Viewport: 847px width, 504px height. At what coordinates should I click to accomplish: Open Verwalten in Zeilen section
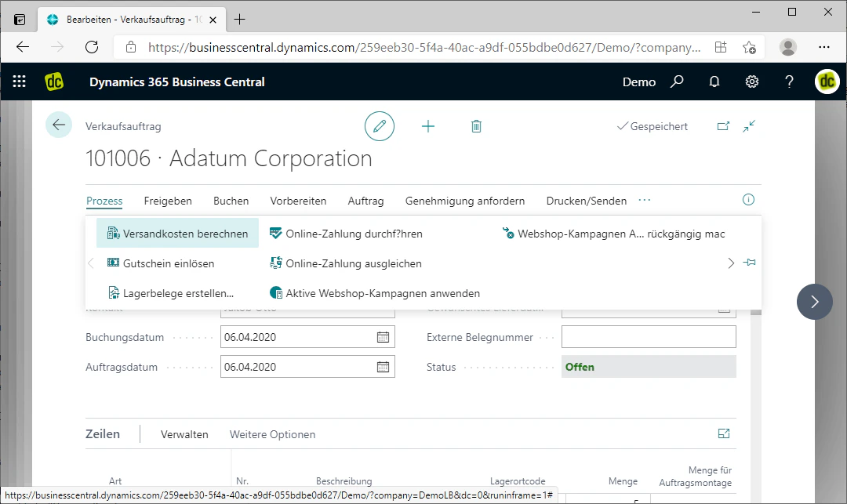tap(184, 434)
